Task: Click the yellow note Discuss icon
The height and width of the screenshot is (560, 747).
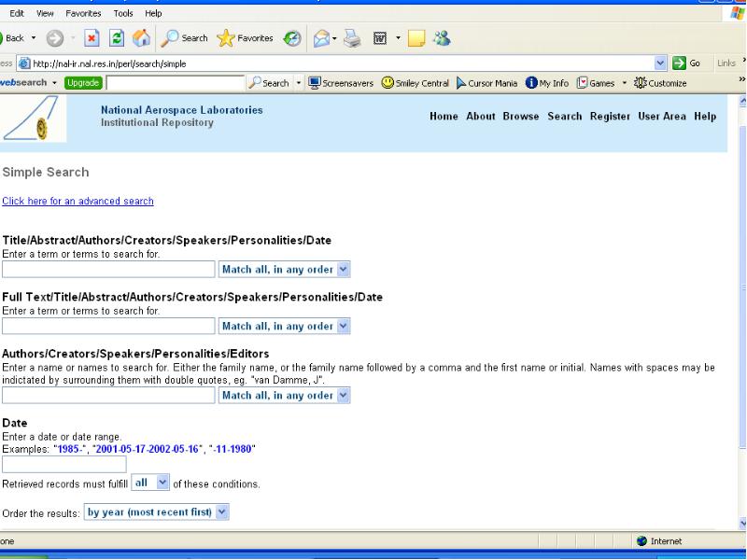Action: click(x=416, y=38)
